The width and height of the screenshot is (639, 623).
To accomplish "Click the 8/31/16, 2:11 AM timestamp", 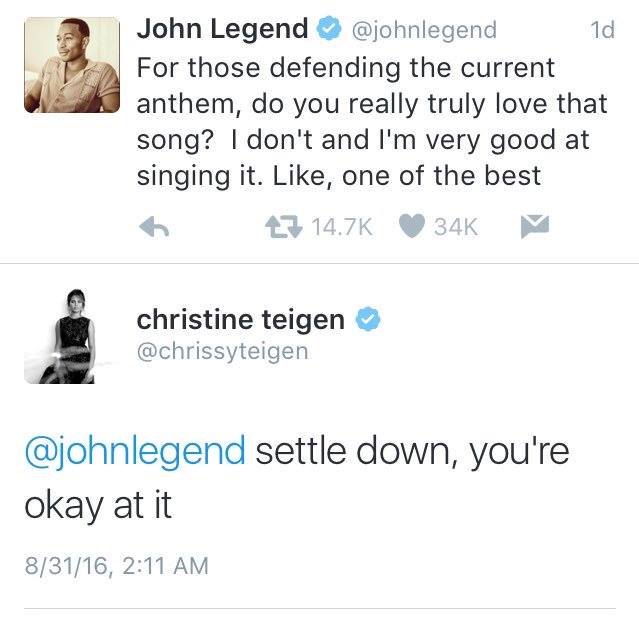I will click(x=117, y=565).
